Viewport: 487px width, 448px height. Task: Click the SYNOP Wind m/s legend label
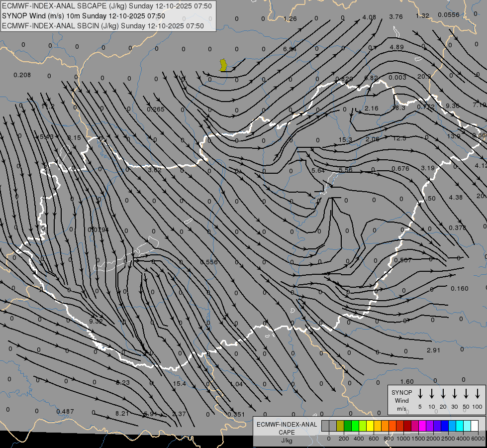coord(401,400)
